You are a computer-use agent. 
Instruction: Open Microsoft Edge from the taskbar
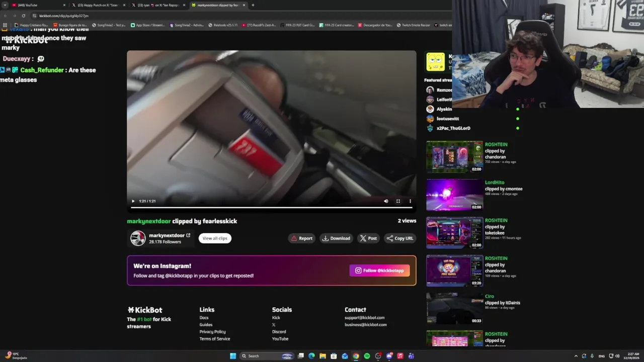click(x=311, y=356)
